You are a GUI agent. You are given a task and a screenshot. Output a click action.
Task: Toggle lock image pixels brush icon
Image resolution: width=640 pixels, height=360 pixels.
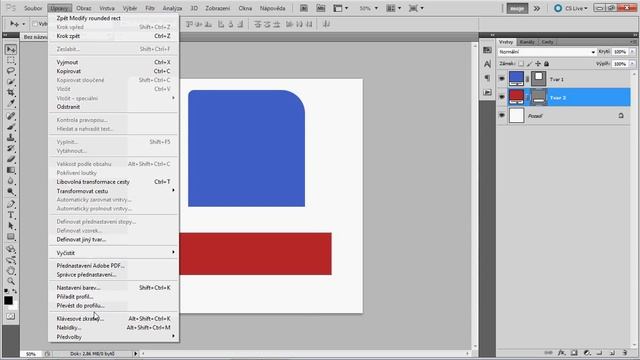(x=529, y=64)
